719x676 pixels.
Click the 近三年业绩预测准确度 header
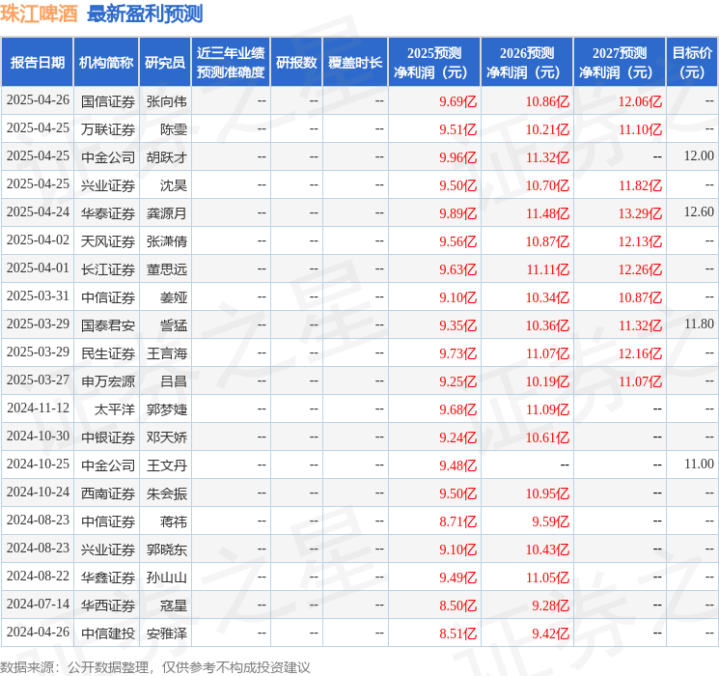[x=231, y=62]
